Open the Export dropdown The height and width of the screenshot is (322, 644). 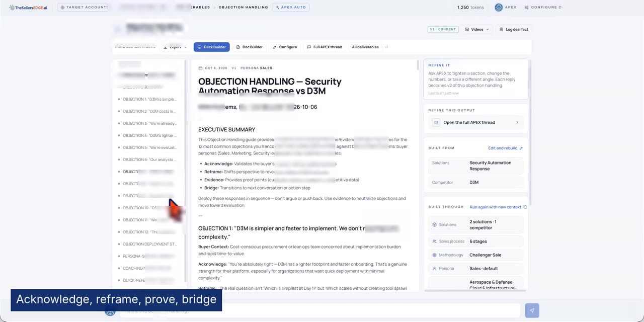point(175,47)
